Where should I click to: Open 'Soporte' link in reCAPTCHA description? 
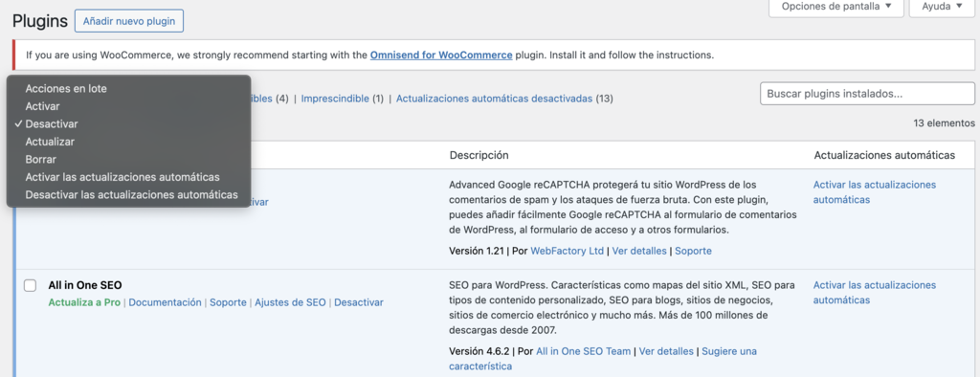693,251
